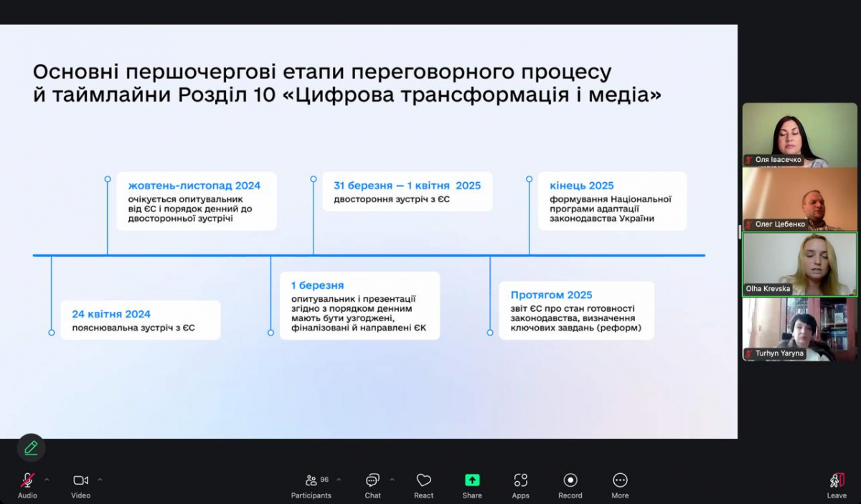Click Olha Krevska's highlighted video tile
Screen dimensions: 861x504
799,264
